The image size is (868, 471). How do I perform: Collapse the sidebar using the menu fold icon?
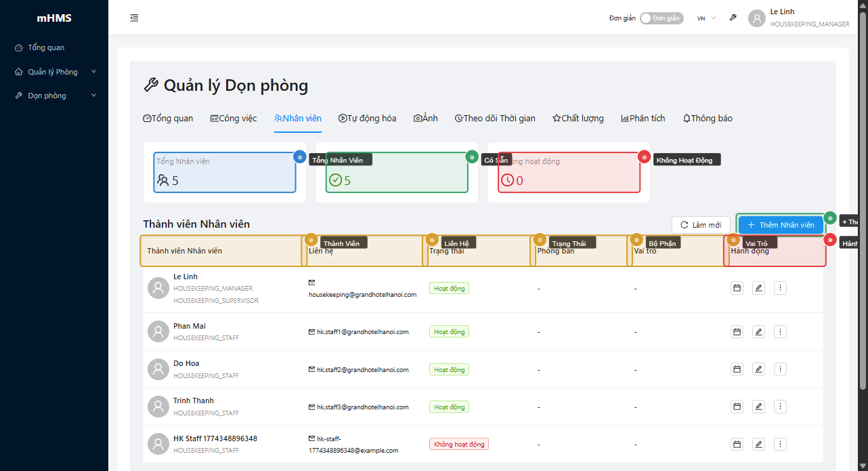coord(134,18)
